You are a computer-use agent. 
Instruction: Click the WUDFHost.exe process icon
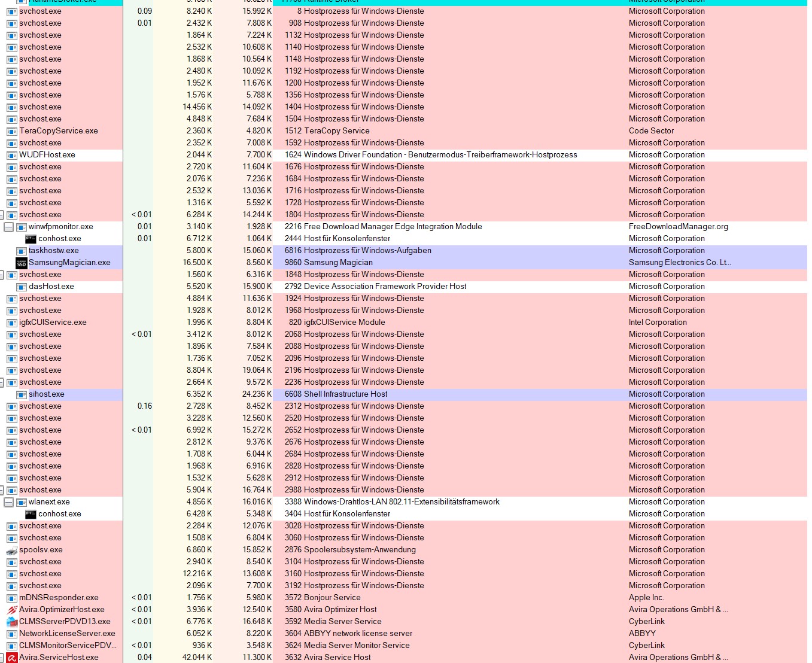tap(11, 155)
